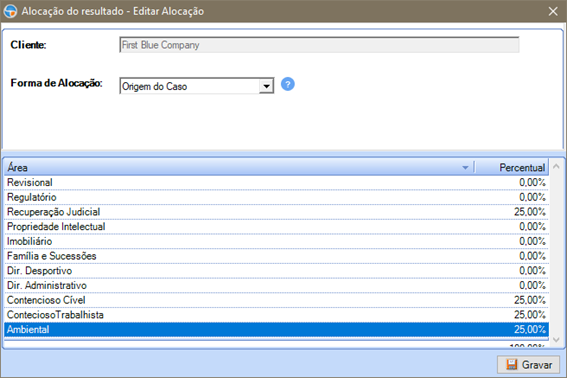Click the 0,00% value for Família e Sucessões
This screenshot has width=567, height=378.
pyautogui.click(x=532, y=256)
